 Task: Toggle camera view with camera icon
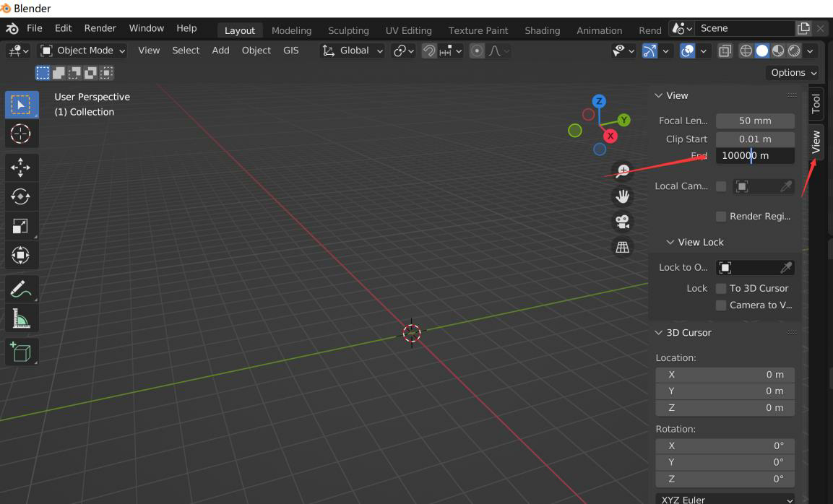coord(622,222)
